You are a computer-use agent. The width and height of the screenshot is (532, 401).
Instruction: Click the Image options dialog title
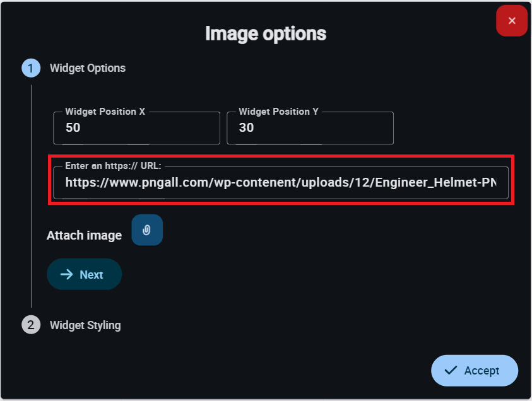coord(266,33)
